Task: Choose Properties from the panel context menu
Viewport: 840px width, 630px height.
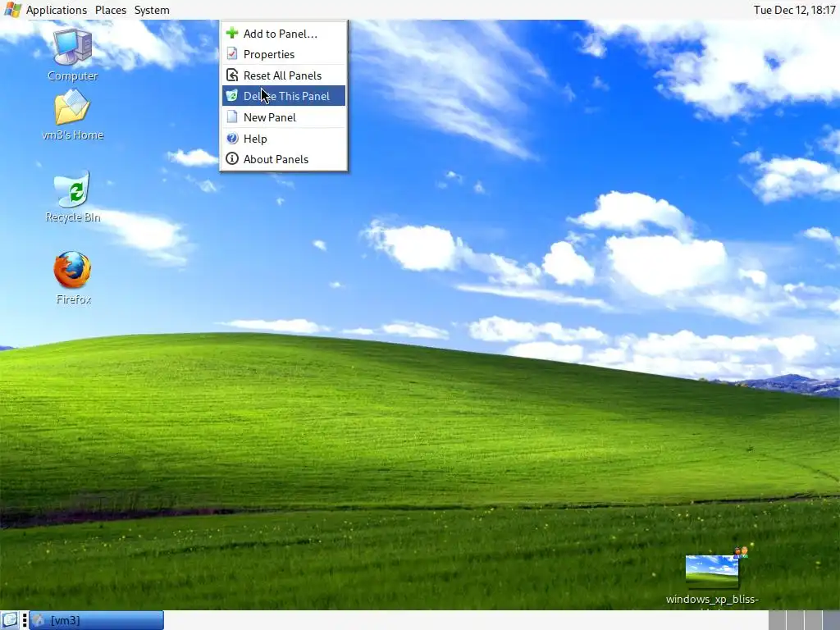Action: pos(283,54)
